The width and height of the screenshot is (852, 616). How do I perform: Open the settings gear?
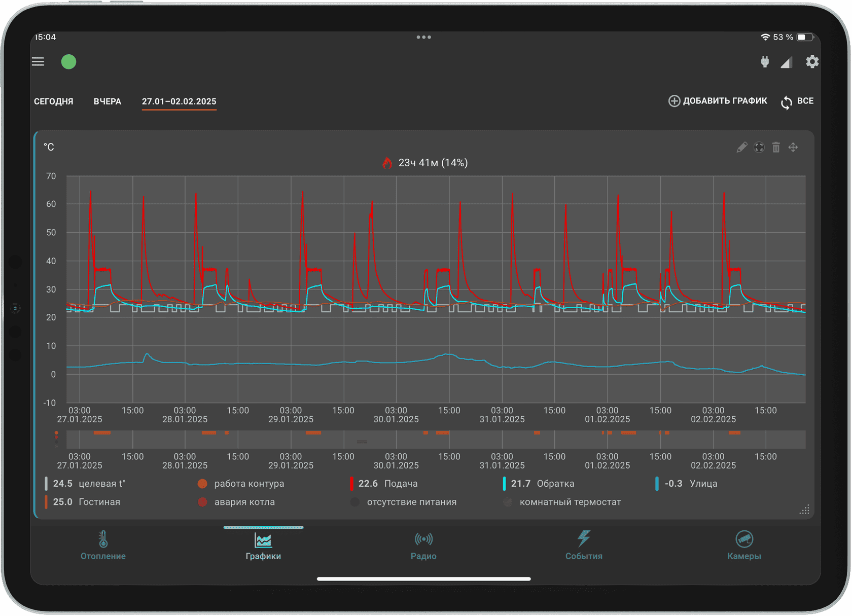(812, 62)
